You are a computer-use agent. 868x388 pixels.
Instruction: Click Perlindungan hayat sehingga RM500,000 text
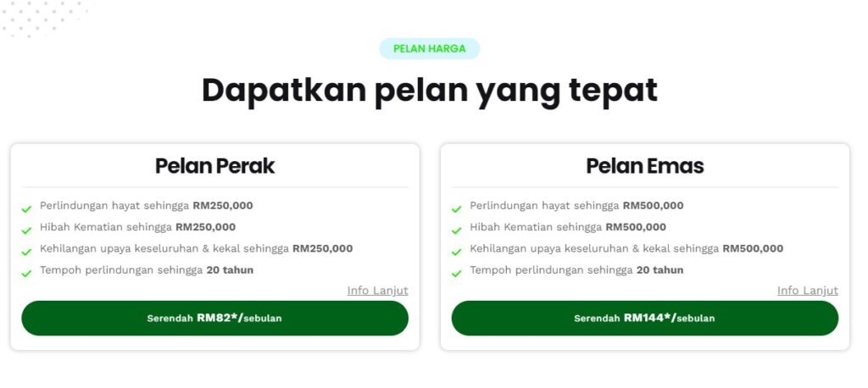click(x=576, y=206)
